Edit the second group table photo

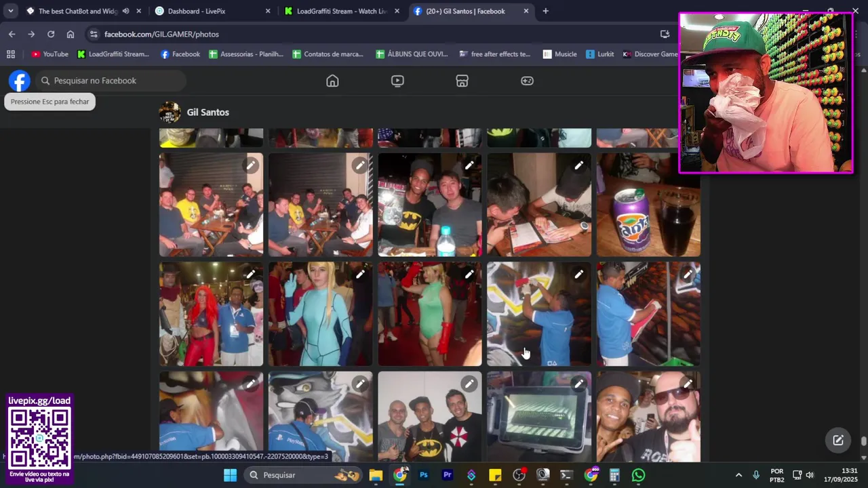click(x=360, y=165)
